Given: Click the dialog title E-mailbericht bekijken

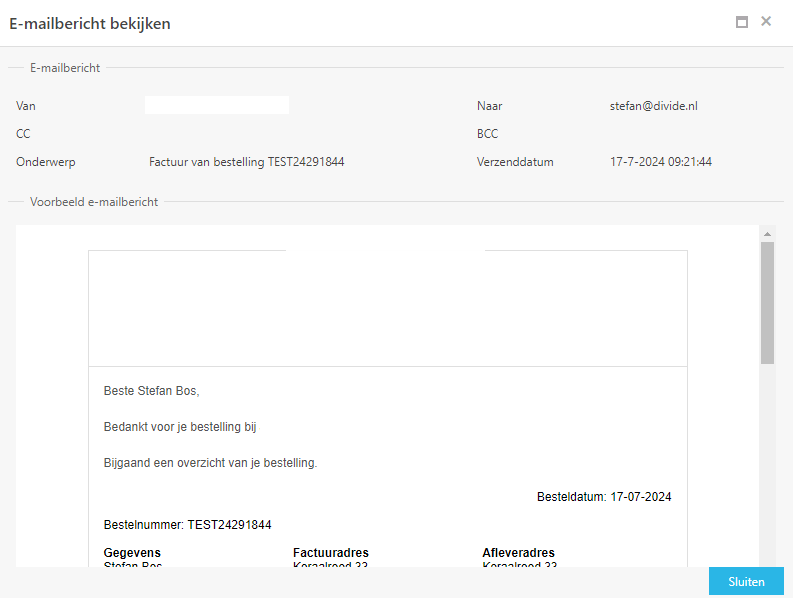Looking at the screenshot, I should pos(90,24).
